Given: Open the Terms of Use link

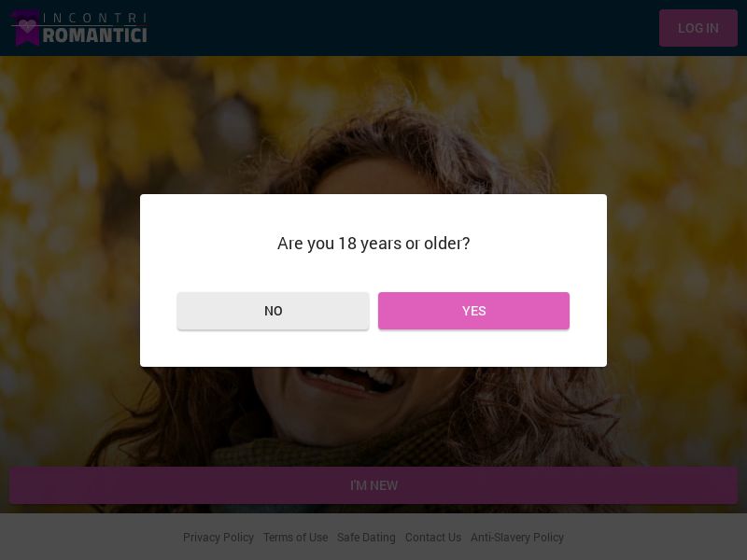Looking at the screenshot, I should tap(295, 538).
